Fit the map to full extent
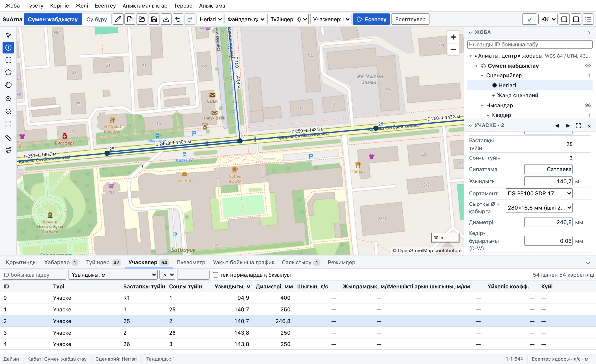The width and height of the screenshot is (596, 364). coord(8,124)
